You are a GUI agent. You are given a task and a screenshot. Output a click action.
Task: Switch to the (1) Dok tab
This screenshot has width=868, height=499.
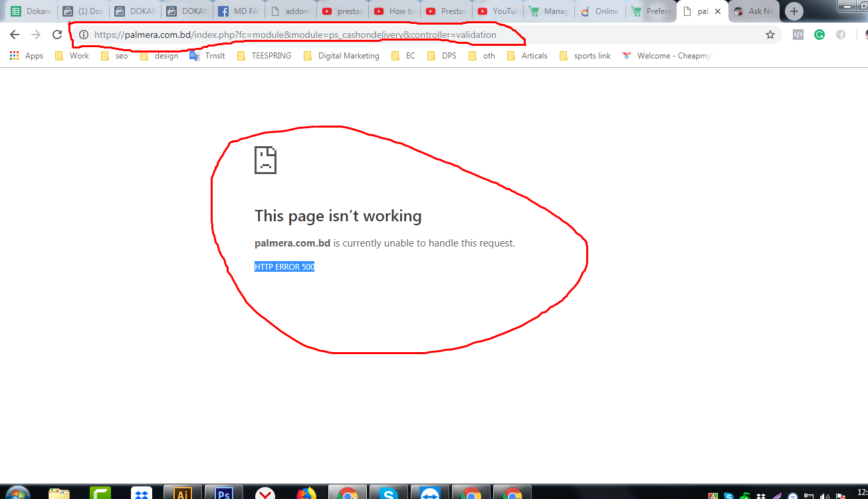pos(82,11)
